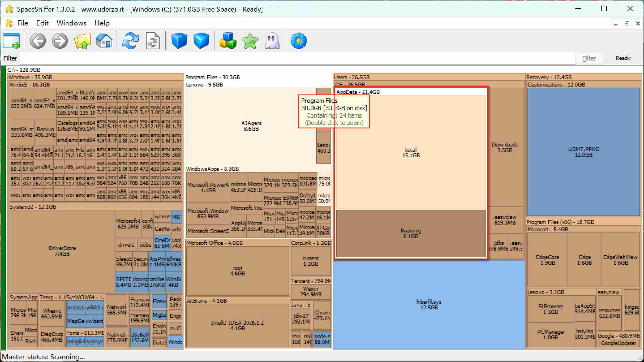Click the C:\ - 128.9GB root label
The image size is (644, 362).
24,70
